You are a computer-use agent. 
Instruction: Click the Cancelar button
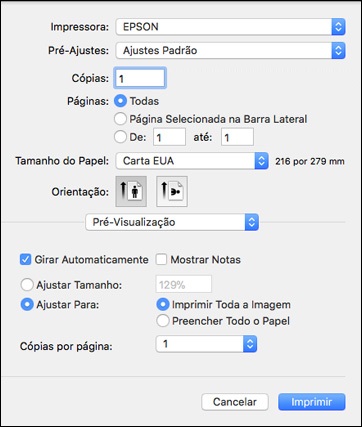click(x=235, y=402)
